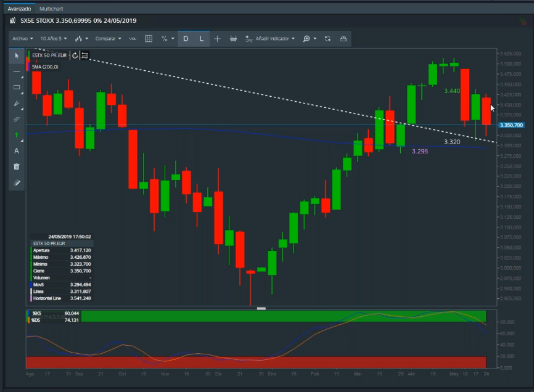Viewport: 534px width, 392px height.
Task: Click the ESTX 50 PR.EUR series label
Action: (x=49, y=55)
